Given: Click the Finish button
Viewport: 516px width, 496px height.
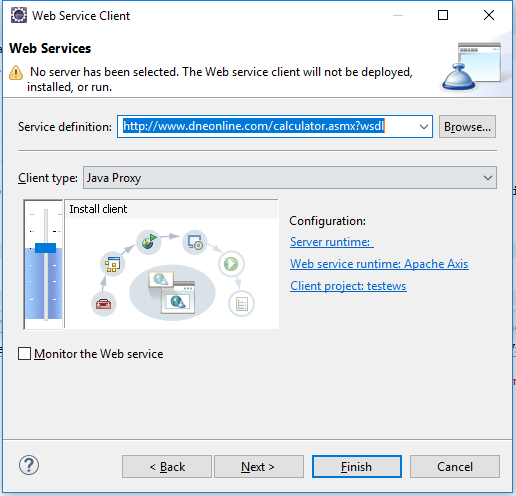Looking at the screenshot, I should pyautogui.click(x=357, y=467).
